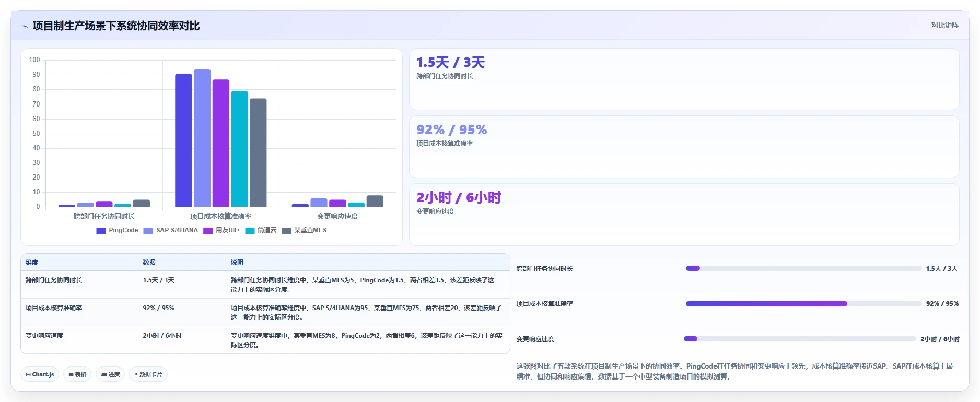980x402 pixels.
Task: Toggle the PingCode legend swatch
Action: coord(101,231)
